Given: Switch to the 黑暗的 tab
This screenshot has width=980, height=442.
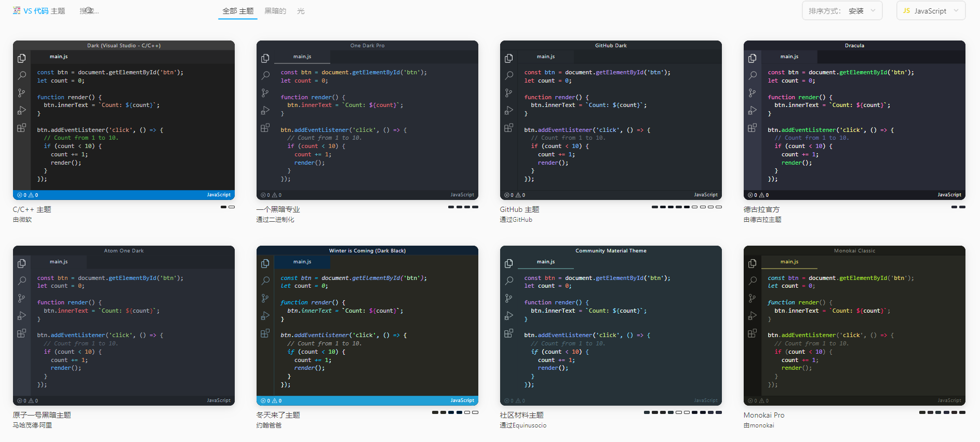Looking at the screenshot, I should click(275, 11).
